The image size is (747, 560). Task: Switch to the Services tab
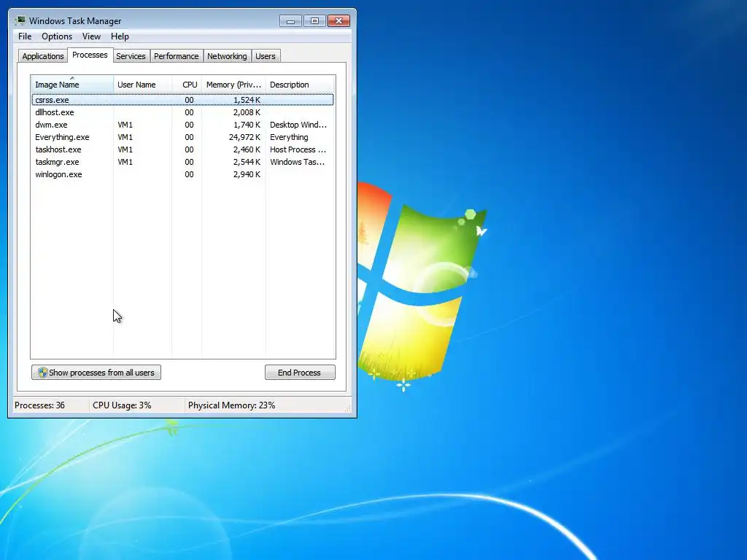[131, 56]
